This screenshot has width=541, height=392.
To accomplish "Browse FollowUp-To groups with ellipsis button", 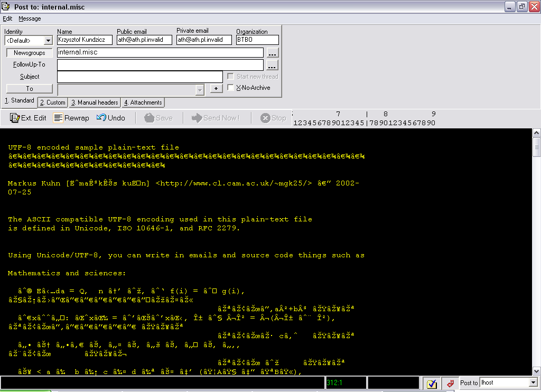I will pos(272,65).
